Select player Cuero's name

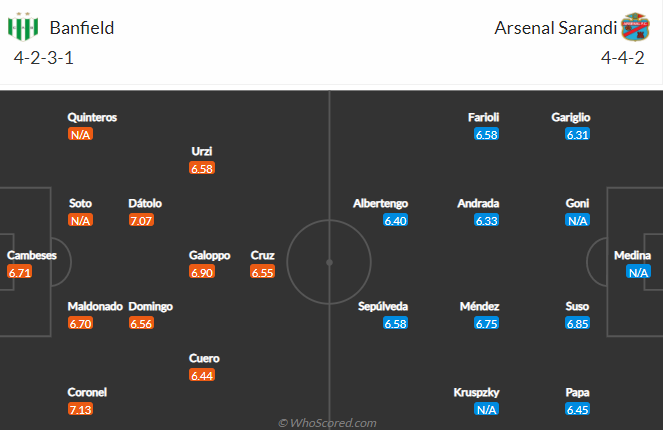point(204,358)
